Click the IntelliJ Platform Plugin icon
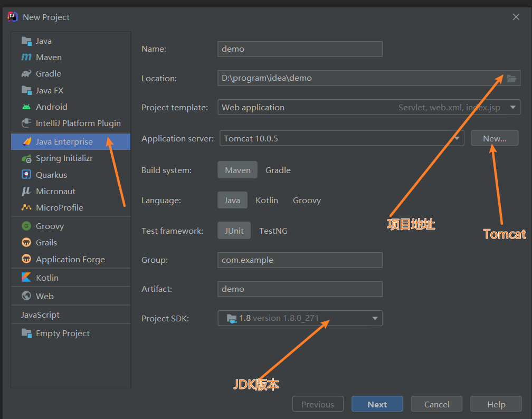 coord(26,123)
